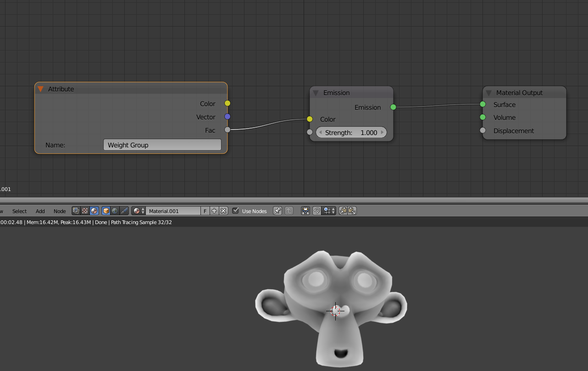Screen dimensions: 588x371
Task: Collapse the Material Output node
Action: click(x=488, y=93)
